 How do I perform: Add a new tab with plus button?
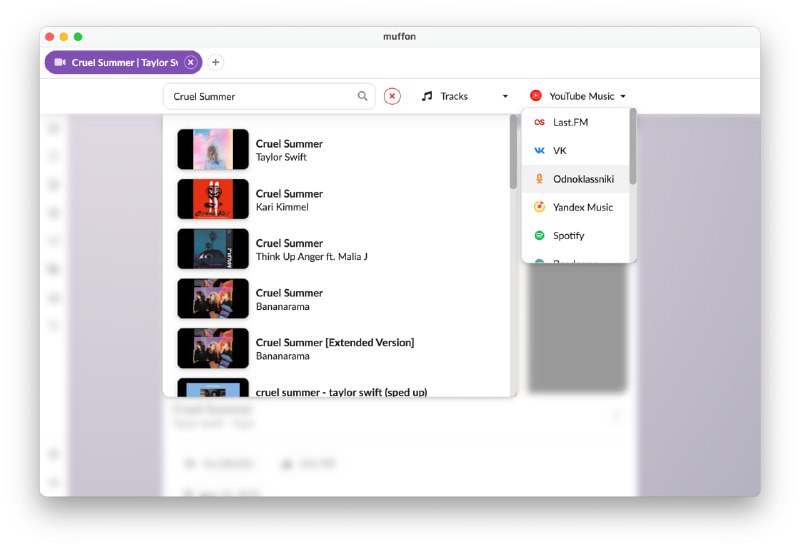coord(216,62)
